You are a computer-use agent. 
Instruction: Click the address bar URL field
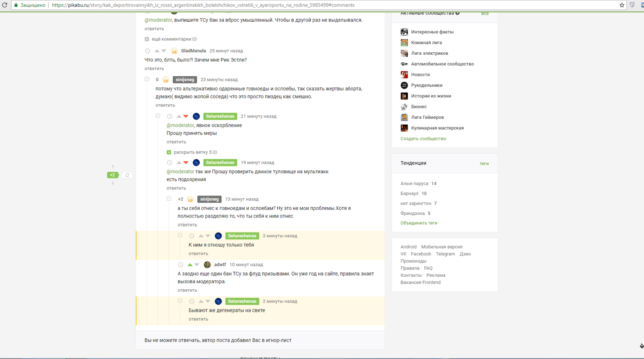282,5
